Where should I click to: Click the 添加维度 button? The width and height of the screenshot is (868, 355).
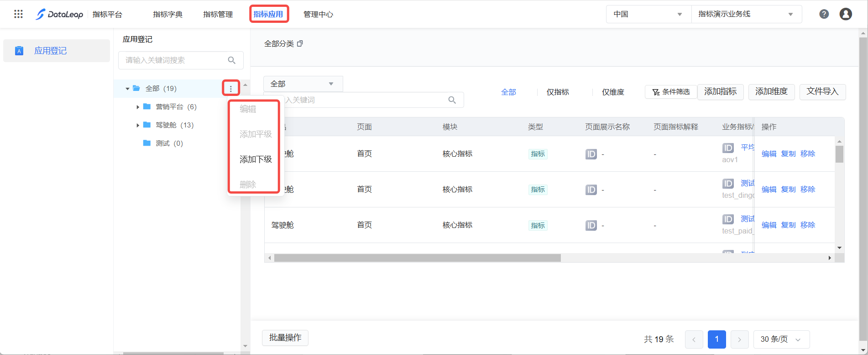(x=772, y=92)
